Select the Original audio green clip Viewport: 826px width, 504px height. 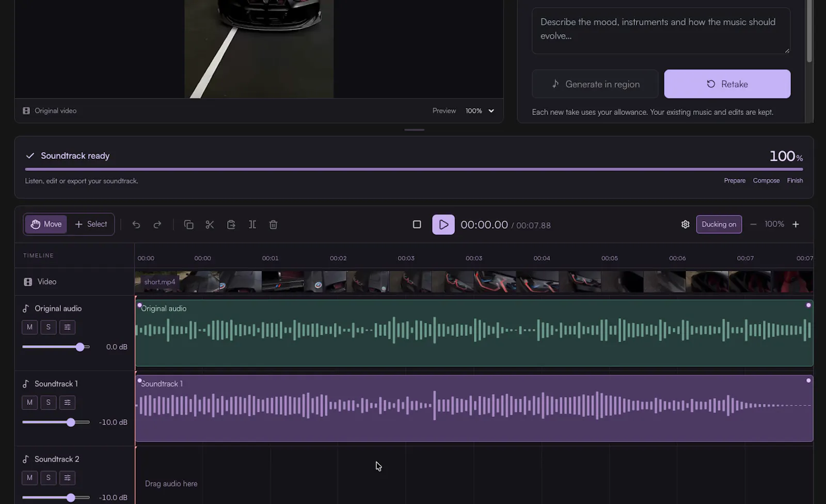pos(474,333)
